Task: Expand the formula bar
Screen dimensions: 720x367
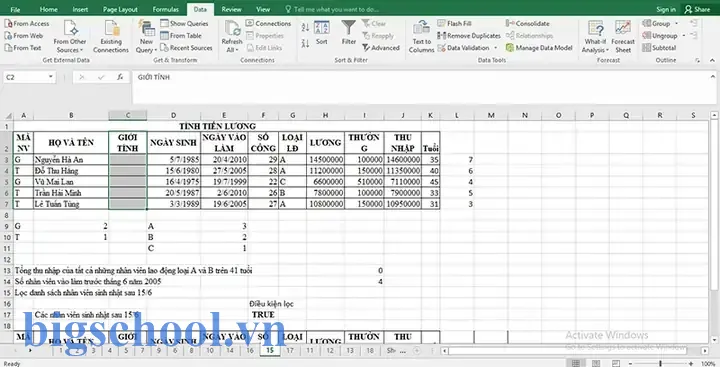Action: click(713, 77)
